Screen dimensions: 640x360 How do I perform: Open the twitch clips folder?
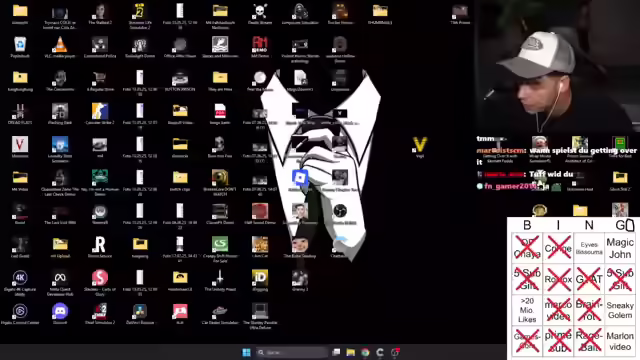(x=180, y=178)
